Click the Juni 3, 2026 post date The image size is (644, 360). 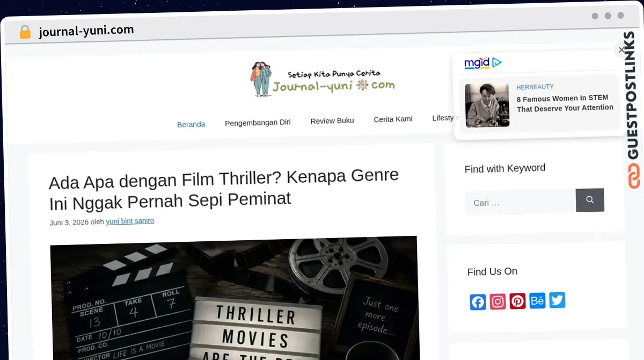pyautogui.click(x=69, y=222)
